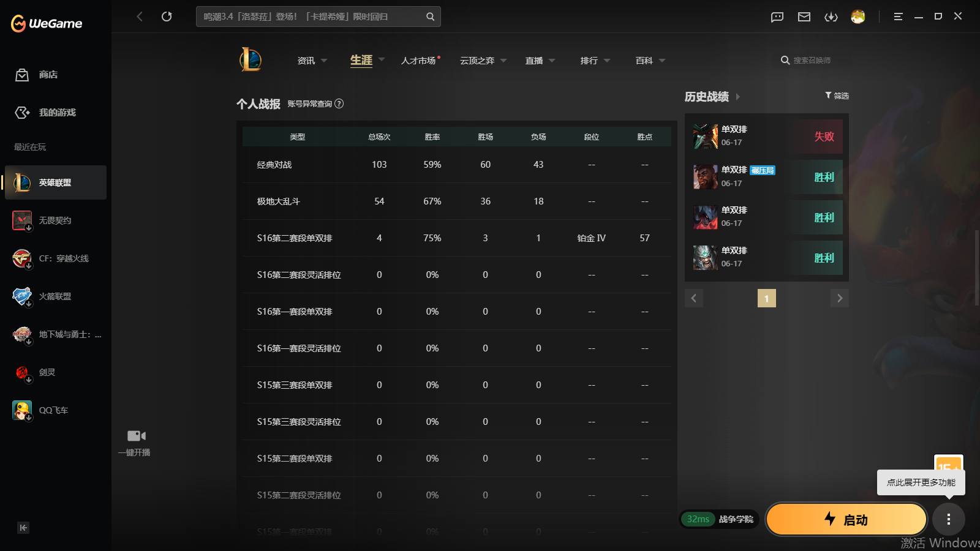Image resolution: width=980 pixels, height=551 pixels.
Task: Click the 铂金 IV rank cell
Action: tap(591, 238)
